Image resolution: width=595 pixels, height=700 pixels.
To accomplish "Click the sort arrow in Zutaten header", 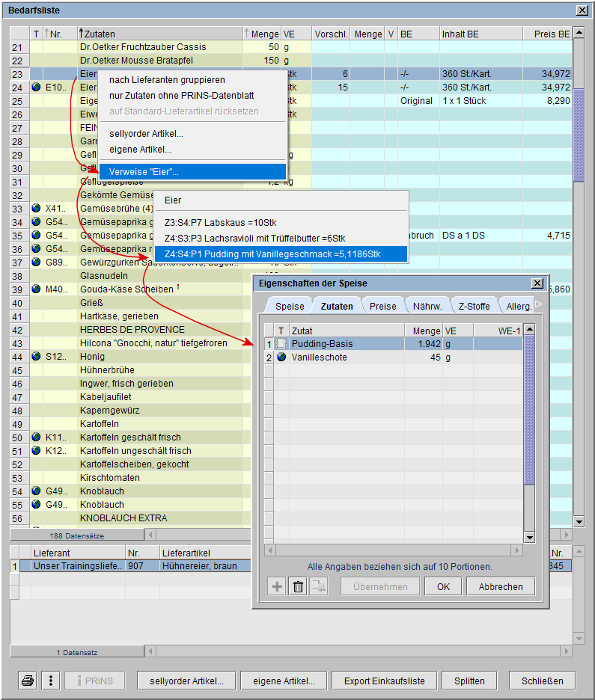I will click(81, 34).
